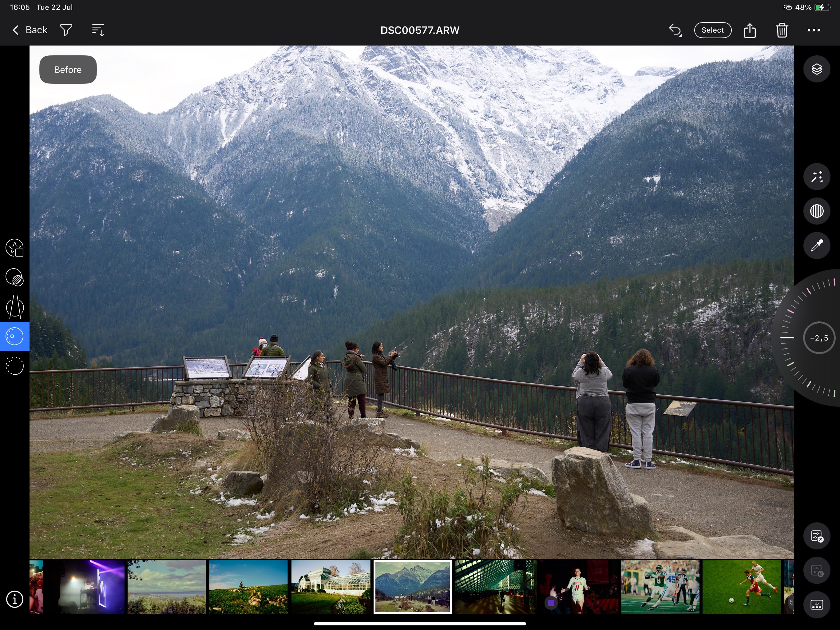Tap the export download icon
This screenshot has width=840, height=630.
(816, 605)
